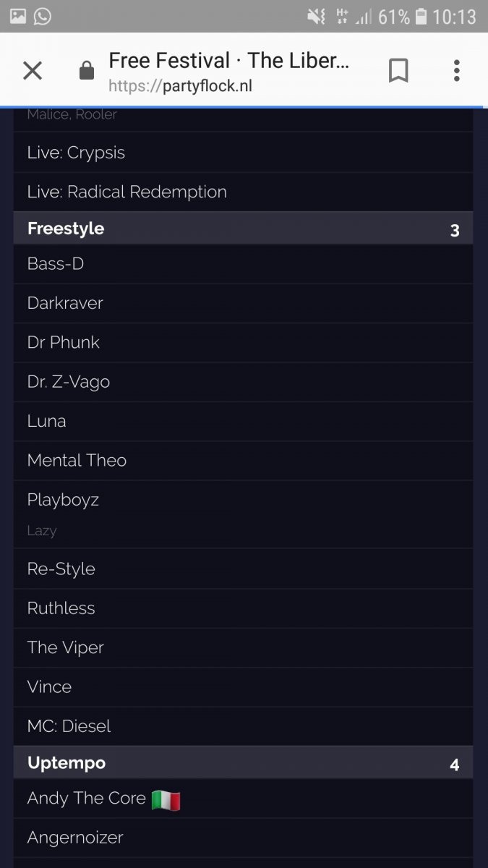Image resolution: width=488 pixels, height=868 pixels.
Task: Open the Bass-D artist page
Action: 56,264
